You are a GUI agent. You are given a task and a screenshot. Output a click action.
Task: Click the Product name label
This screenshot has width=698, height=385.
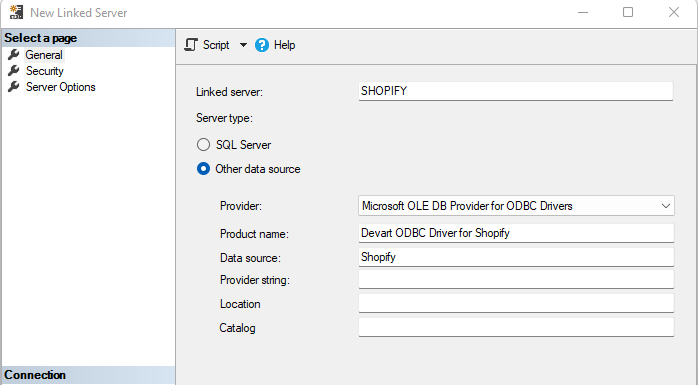click(254, 234)
